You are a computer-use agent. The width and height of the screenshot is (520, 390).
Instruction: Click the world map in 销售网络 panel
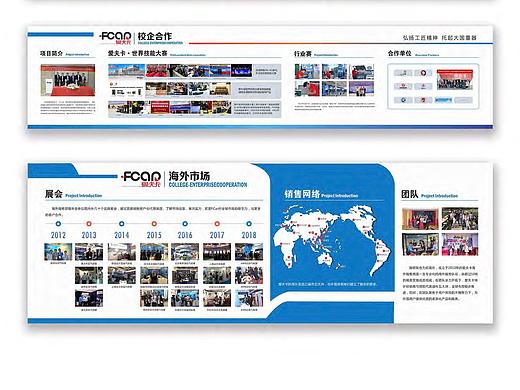(x=332, y=240)
